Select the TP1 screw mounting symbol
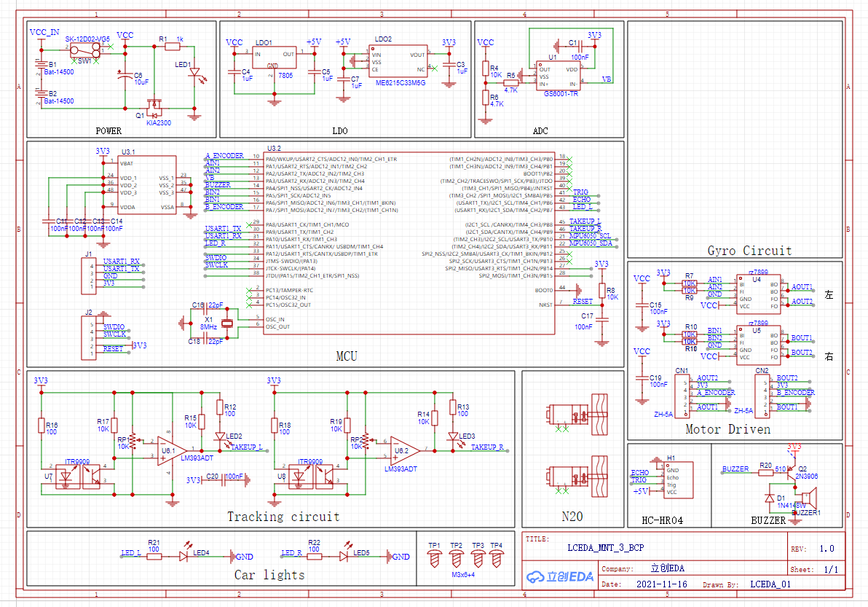This screenshot has height=607, width=868. (434, 559)
